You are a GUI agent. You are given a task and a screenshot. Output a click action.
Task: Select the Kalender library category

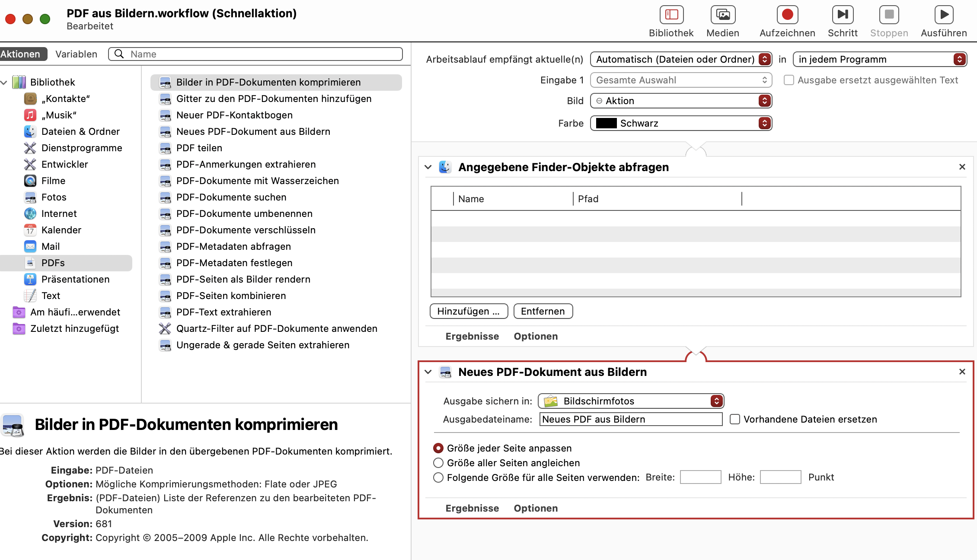61,230
